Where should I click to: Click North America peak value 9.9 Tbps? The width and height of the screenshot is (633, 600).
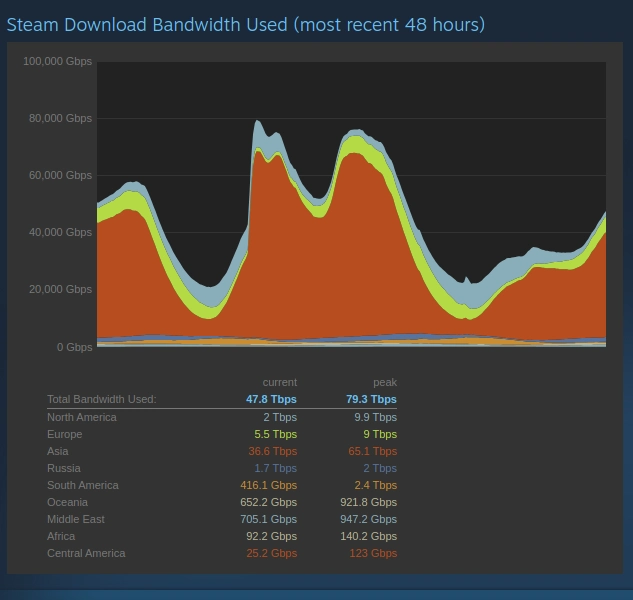(x=376, y=417)
